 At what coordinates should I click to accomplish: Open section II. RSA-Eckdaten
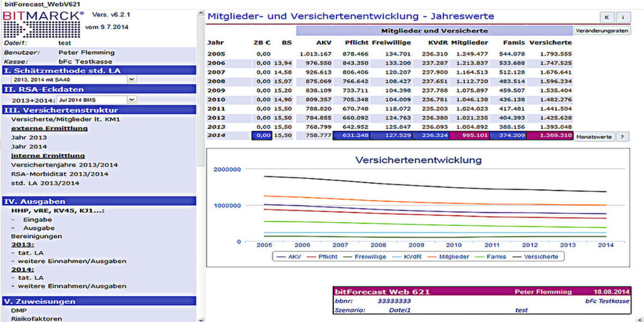click(99, 89)
